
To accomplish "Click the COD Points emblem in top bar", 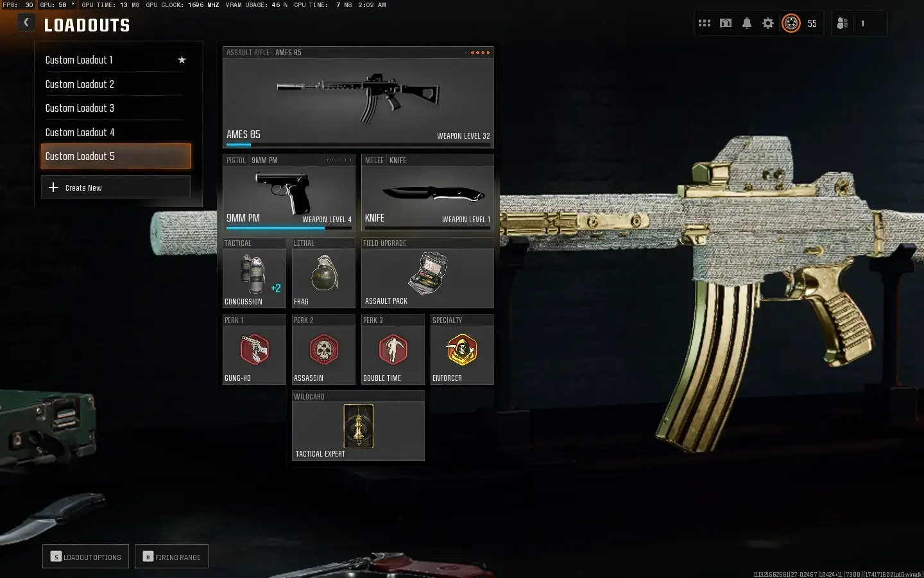I will coord(791,23).
